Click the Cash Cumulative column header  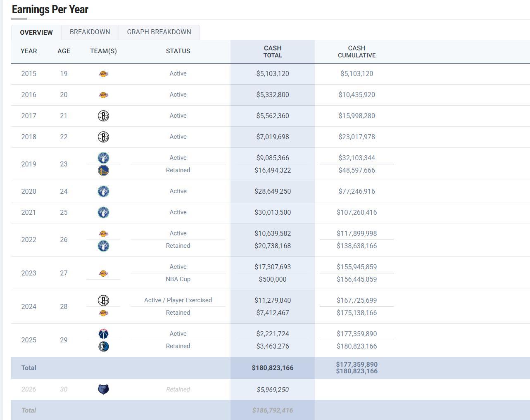[357, 52]
